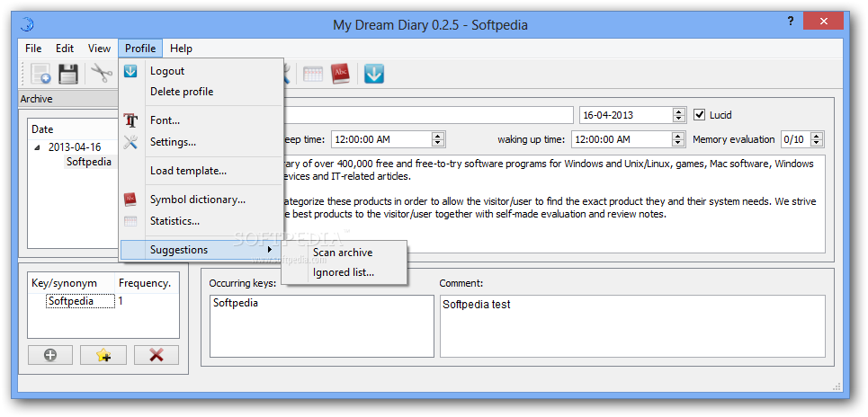Toggle the Lucid checkbox
The width and height of the screenshot is (868, 417).
[x=699, y=115]
